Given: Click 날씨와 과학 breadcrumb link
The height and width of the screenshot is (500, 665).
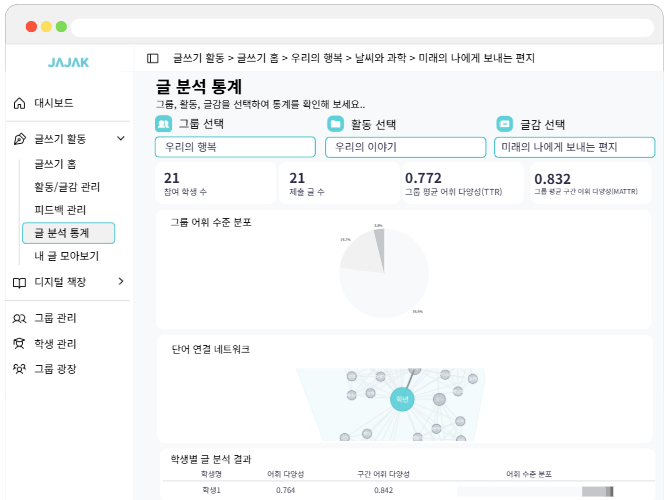Looking at the screenshot, I should [380, 58].
